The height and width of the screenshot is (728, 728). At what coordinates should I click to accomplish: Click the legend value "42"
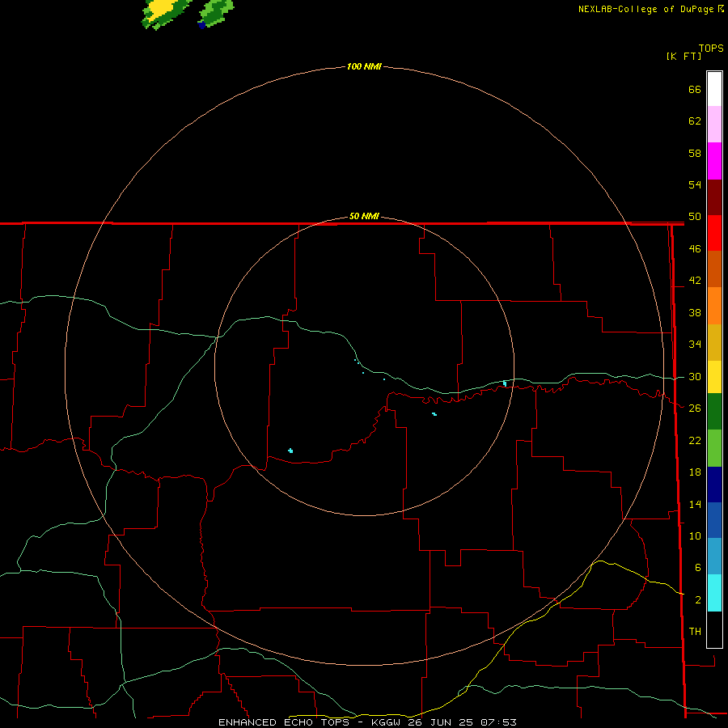click(695, 281)
